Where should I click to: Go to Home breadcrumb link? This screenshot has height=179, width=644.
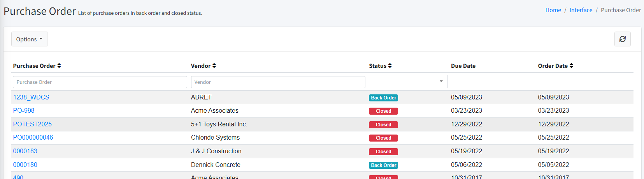pyautogui.click(x=553, y=10)
